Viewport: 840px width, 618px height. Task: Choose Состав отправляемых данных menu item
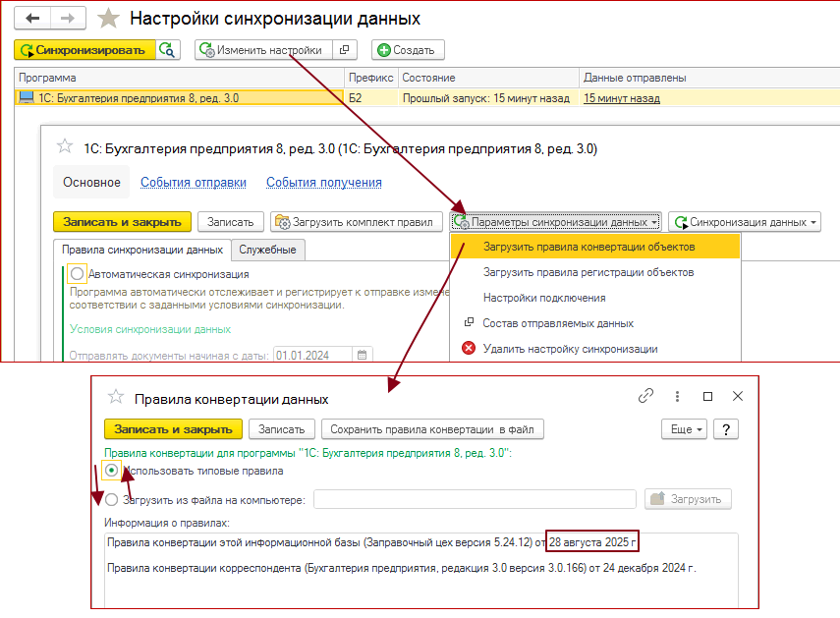pos(595,323)
